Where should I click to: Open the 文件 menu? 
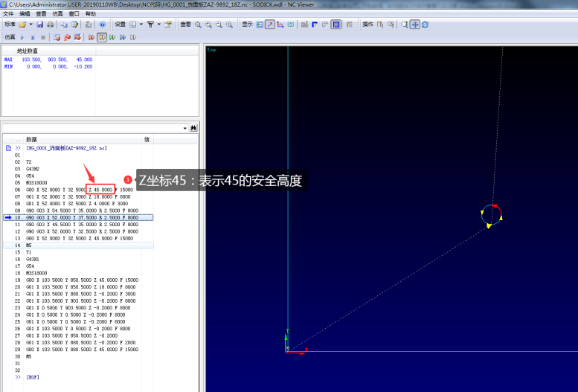8,13
